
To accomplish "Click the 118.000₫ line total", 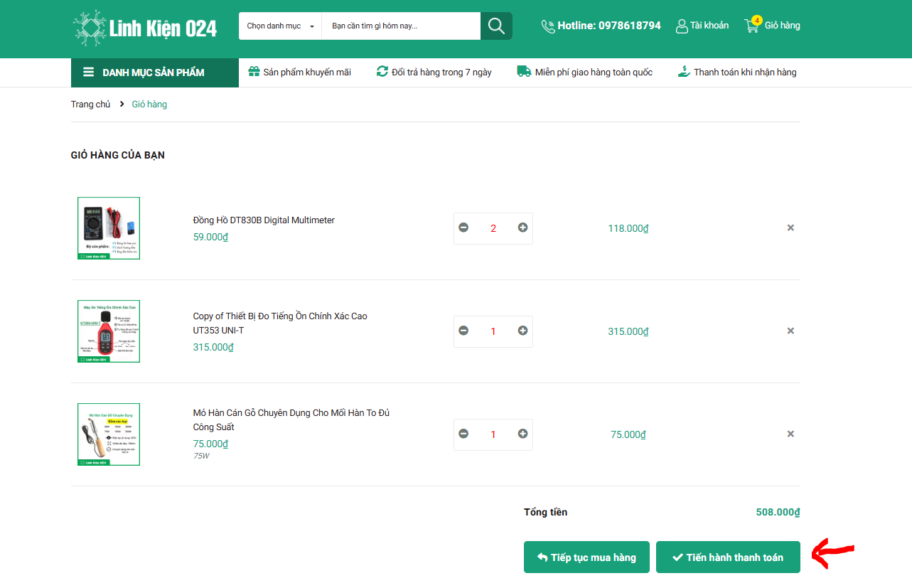I will pos(628,228).
